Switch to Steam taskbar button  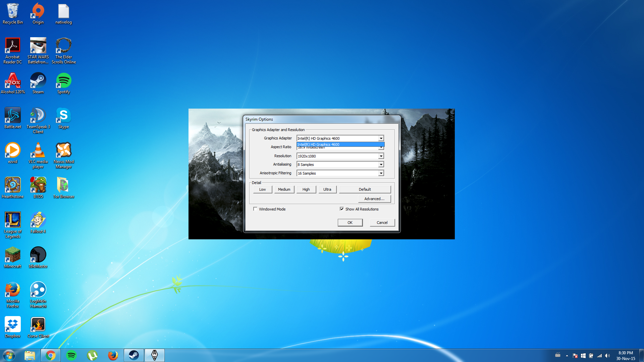click(134, 355)
